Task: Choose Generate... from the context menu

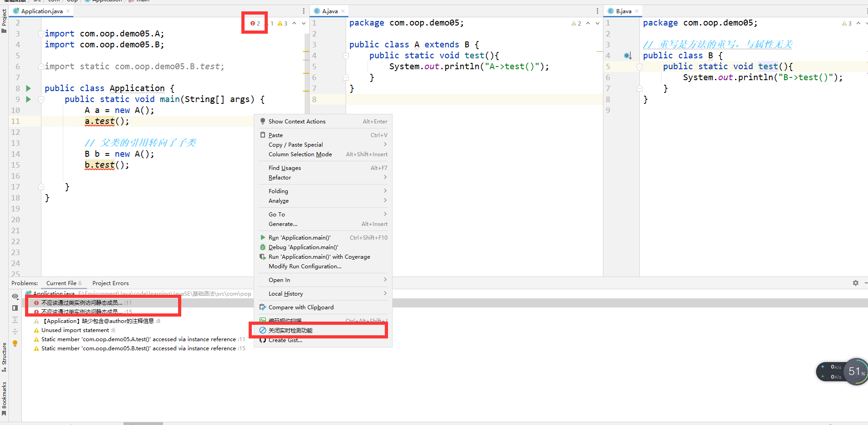Action: click(323, 224)
